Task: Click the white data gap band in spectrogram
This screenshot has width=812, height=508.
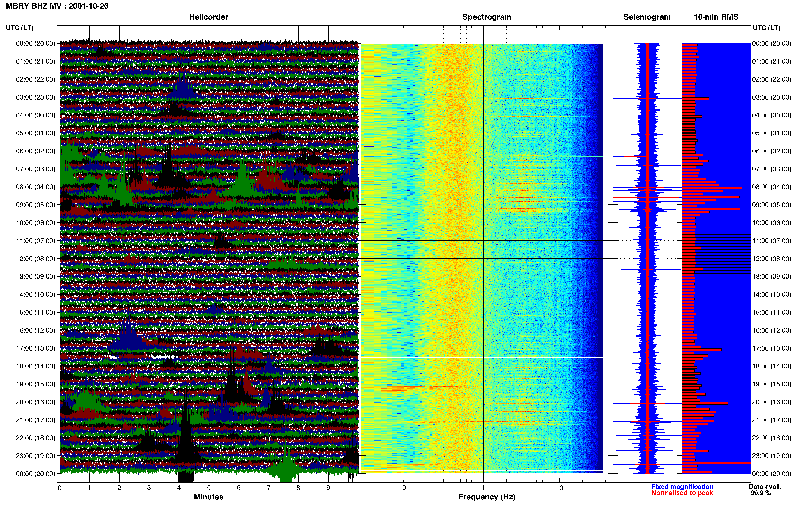Action: [483, 358]
